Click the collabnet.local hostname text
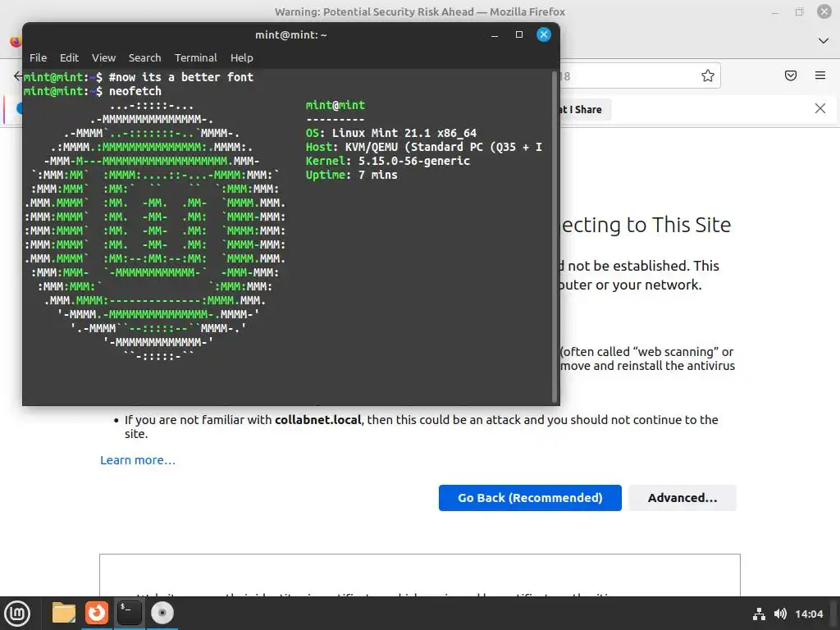The image size is (840, 630). [x=317, y=420]
